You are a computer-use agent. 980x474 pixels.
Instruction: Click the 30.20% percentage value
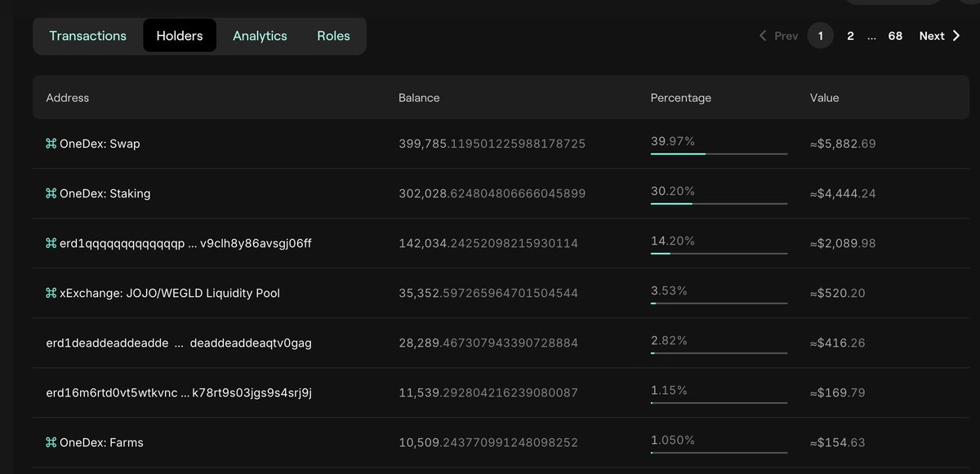[x=672, y=191]
